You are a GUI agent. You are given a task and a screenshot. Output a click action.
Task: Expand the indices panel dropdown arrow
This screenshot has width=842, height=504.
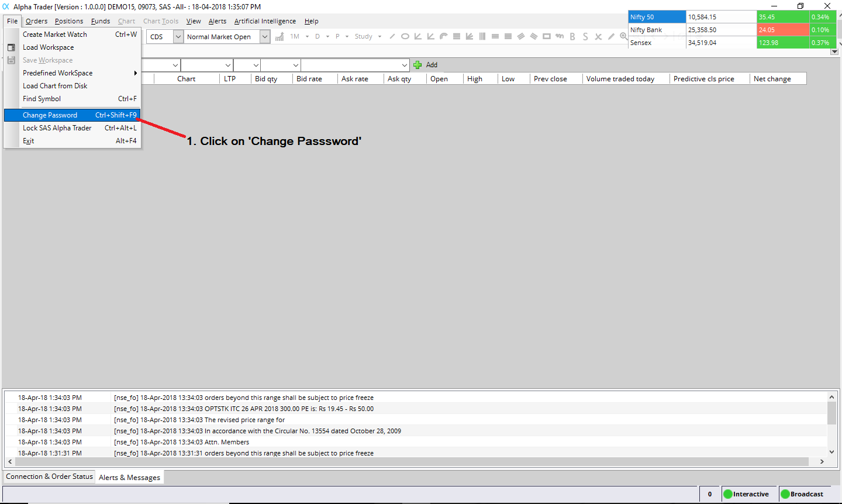834,51
